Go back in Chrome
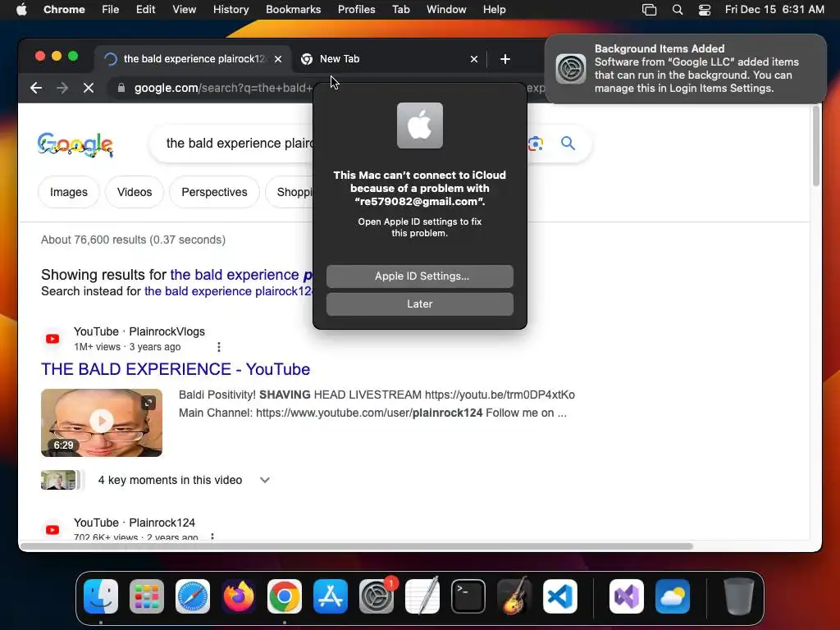 36,88
